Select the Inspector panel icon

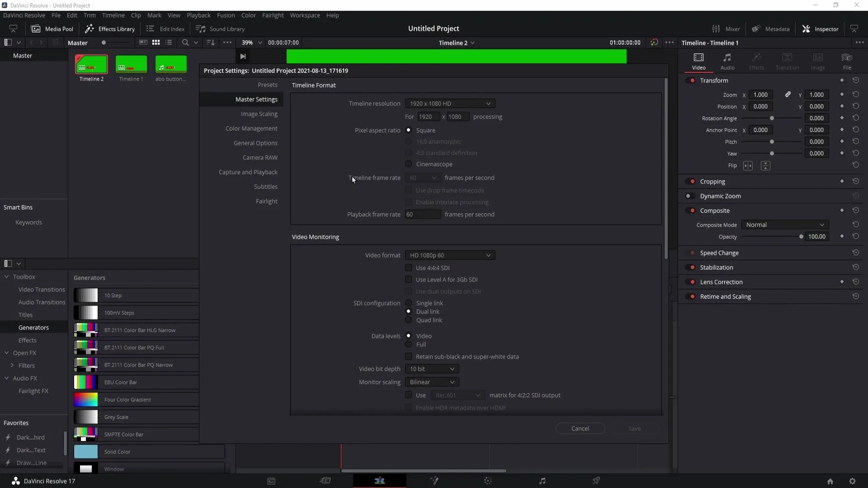coord(806,28)
